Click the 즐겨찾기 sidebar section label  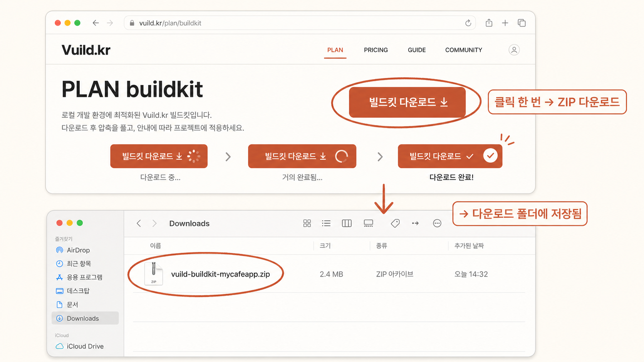click(64, 239)
